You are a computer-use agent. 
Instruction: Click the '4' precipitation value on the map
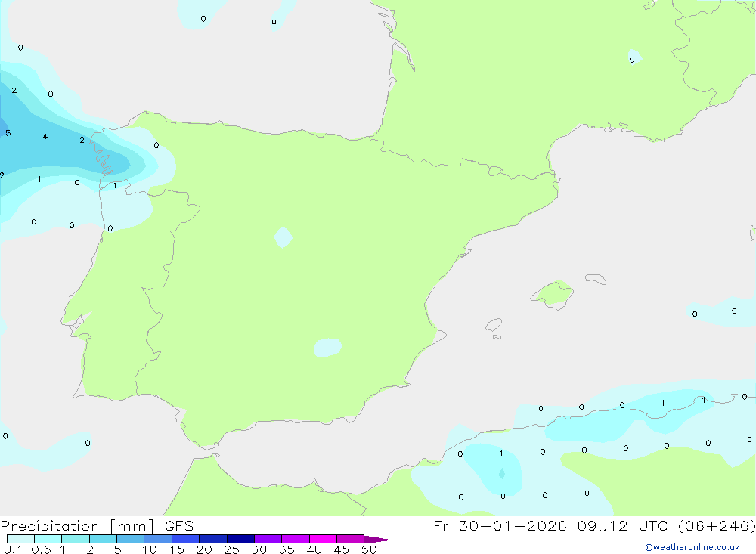tap(45, 137)
